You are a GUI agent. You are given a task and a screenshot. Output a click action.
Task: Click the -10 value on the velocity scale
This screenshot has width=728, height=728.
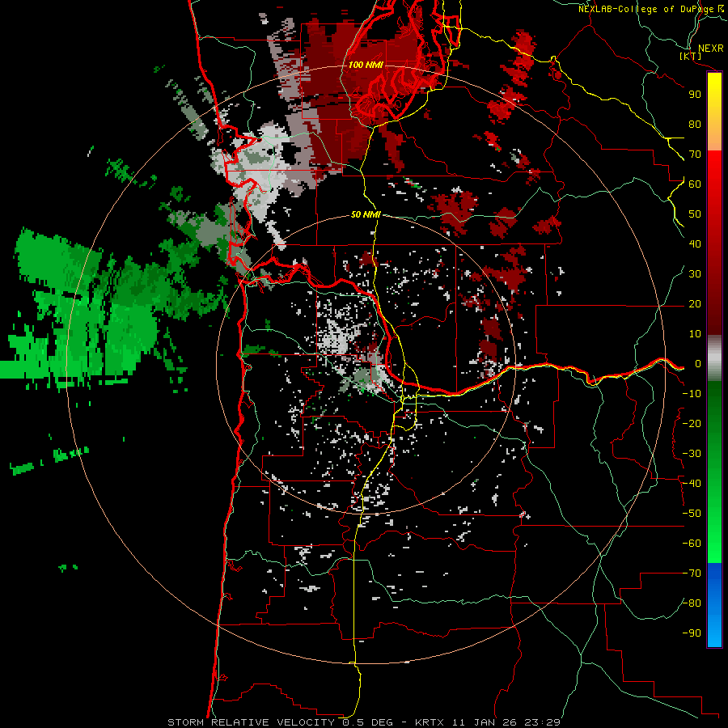692,394
